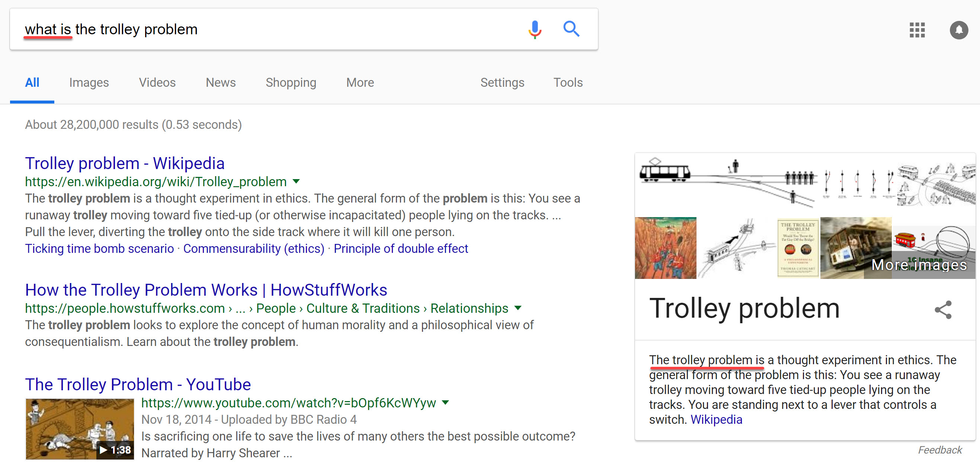
Task: Open the Google apps grid
Action: [917, 30]
